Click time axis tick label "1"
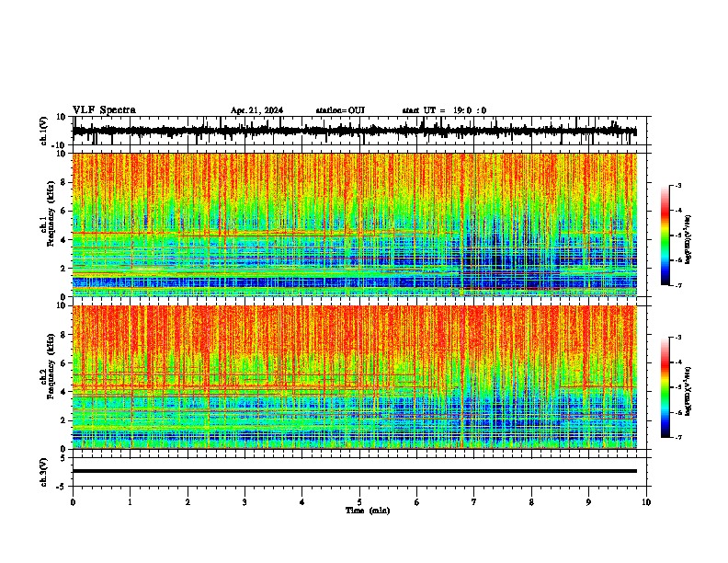The width and height of the screenshot is (728, 563). click(130, 502)
